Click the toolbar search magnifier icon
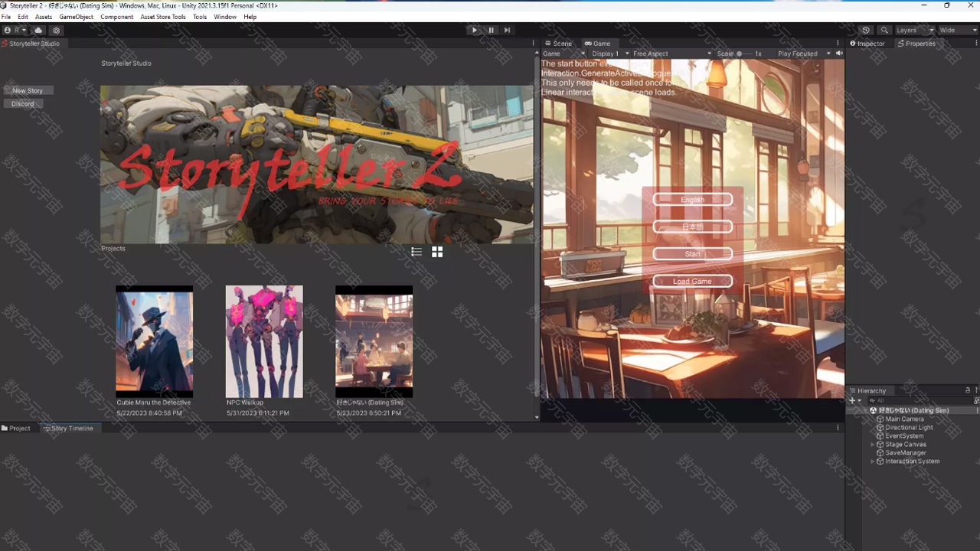 [x=884, y=30]
